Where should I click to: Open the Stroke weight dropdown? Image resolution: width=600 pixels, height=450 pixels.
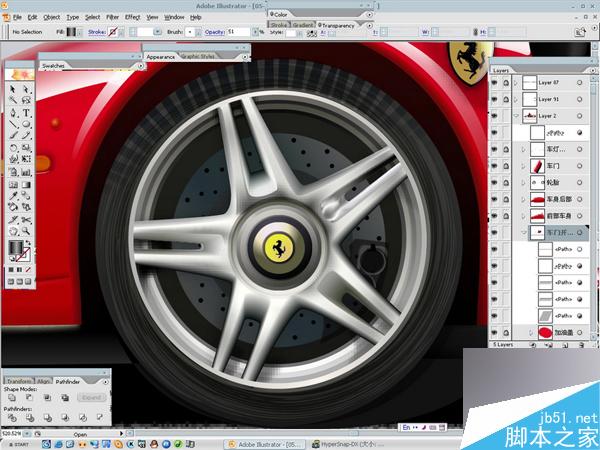pos(157,32)
